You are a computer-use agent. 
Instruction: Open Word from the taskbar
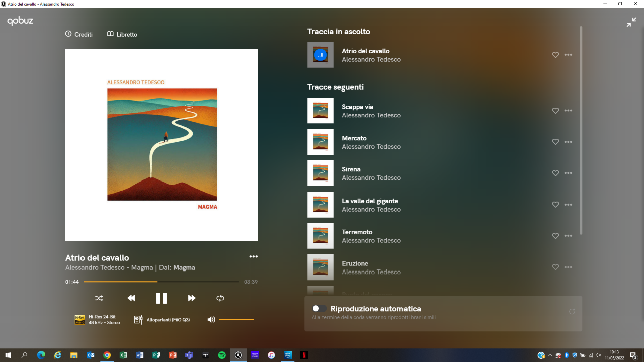click(140, 355)
